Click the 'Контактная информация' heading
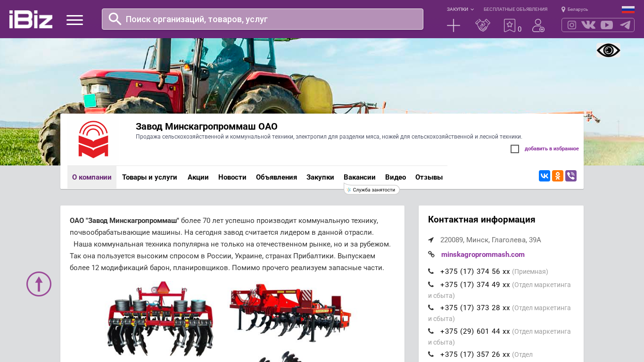Screen dimensions: 644x362 [482, 220]
